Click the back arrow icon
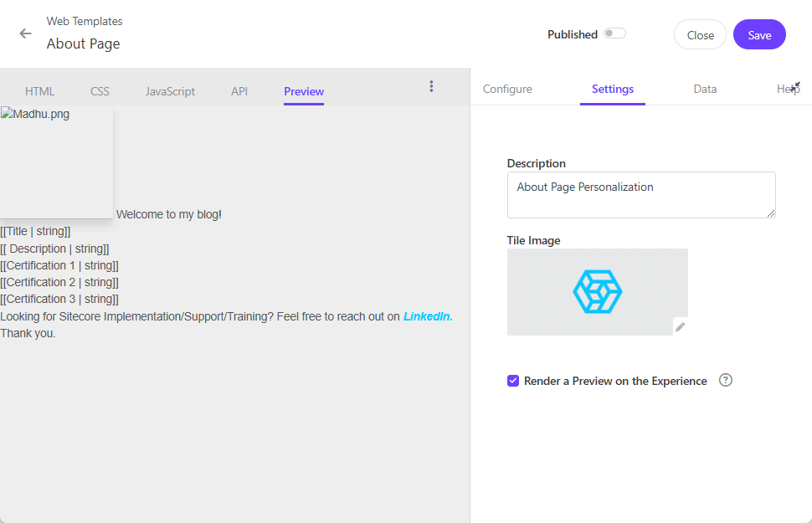This screenshot has height=523, width=812. (x=26, y=34)
